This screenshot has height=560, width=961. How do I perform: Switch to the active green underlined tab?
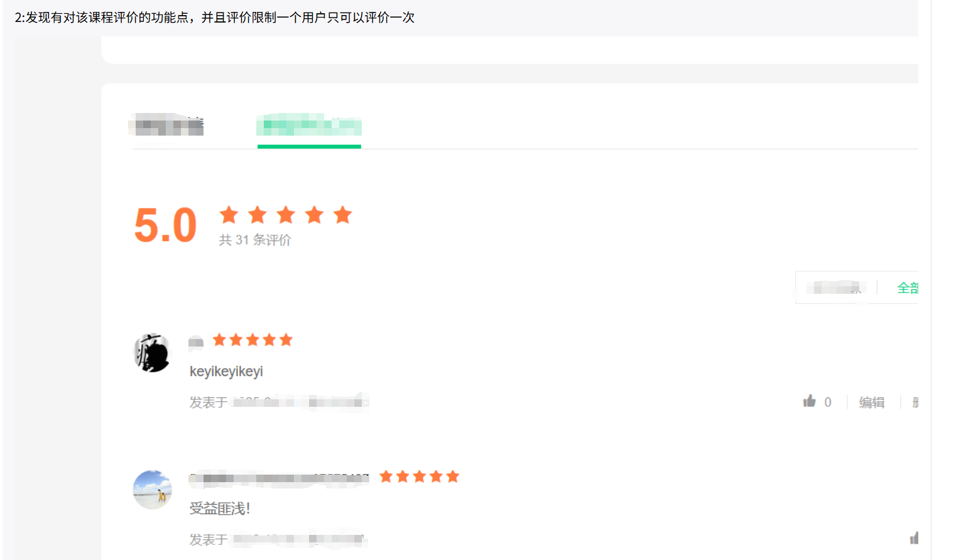[x=309, y=127]
